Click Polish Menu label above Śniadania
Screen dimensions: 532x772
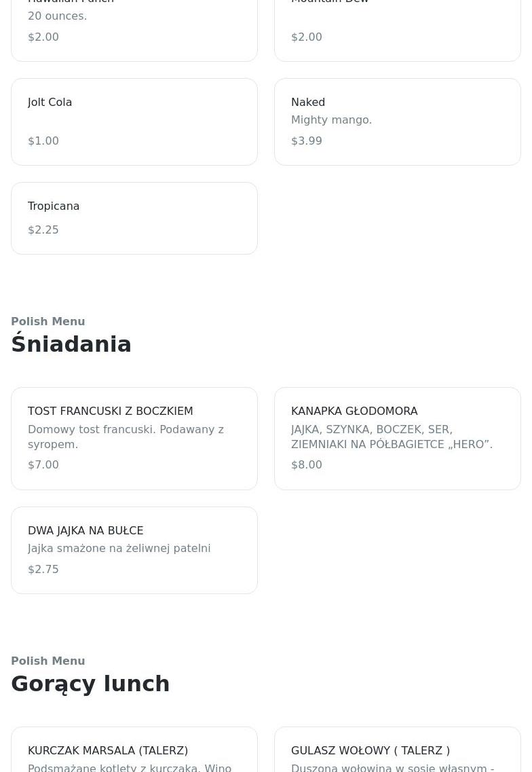[48, 321]
